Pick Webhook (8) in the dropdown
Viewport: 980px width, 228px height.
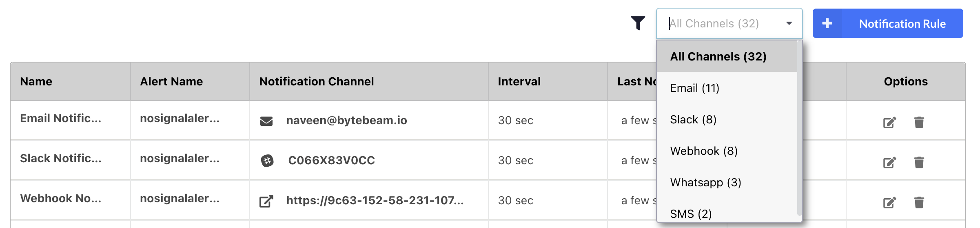pos(704,151)
